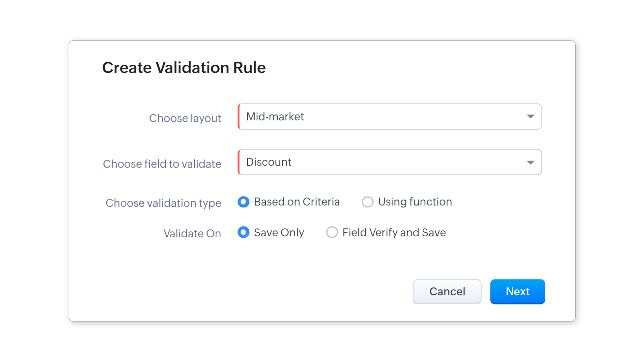Click the "Choose layout" field label
The image size is (644, 362).
185,118
